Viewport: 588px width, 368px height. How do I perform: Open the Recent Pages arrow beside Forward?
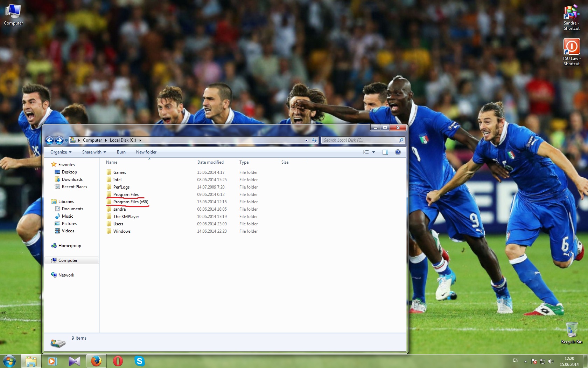66,141
